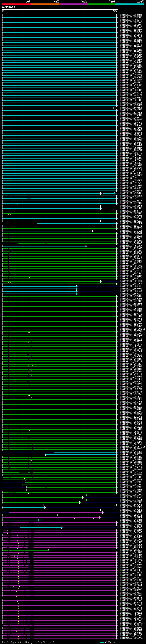
Task: Select hit UniRef100_O82549
Action: click(x=131, y=22)
